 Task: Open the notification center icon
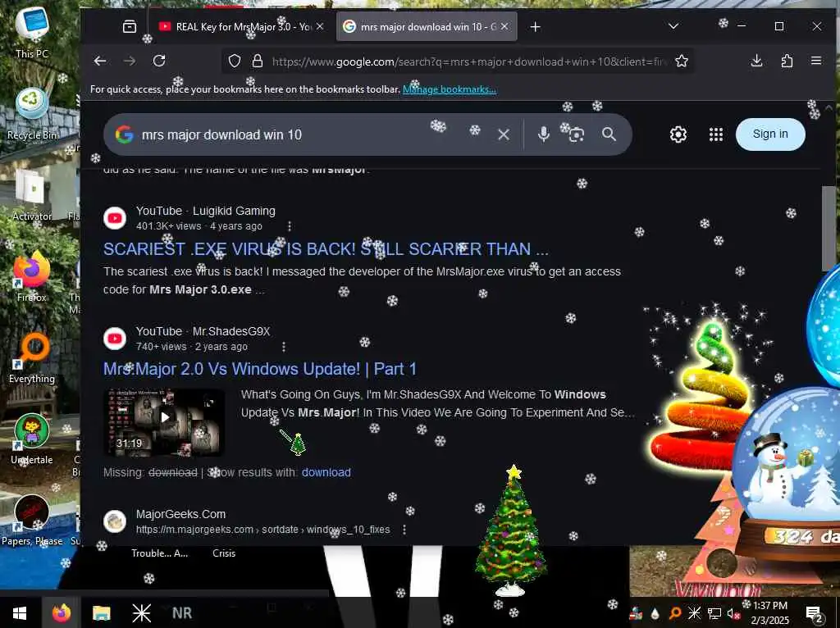814,613
